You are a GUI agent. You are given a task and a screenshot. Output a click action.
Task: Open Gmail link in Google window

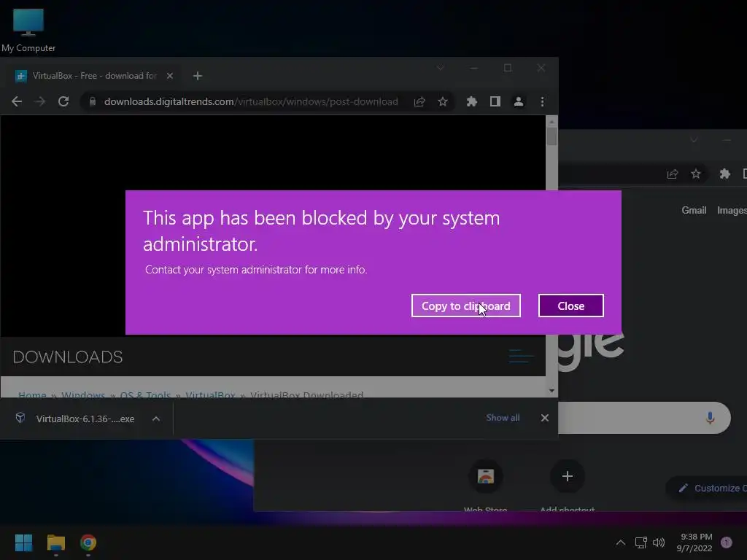[x=694, y=211]
